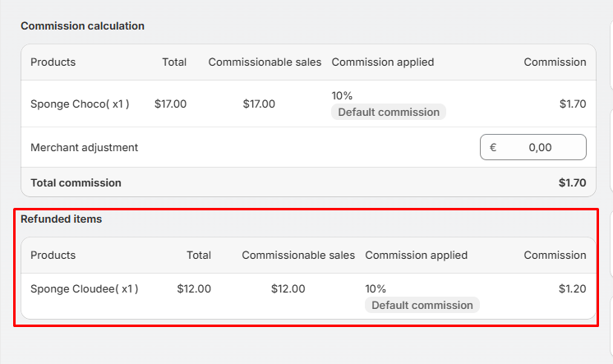Click the euro symbol in the adjustment field
Viewport: 613px width, 364px height.
pyautogui.click(x=493, y=148)
